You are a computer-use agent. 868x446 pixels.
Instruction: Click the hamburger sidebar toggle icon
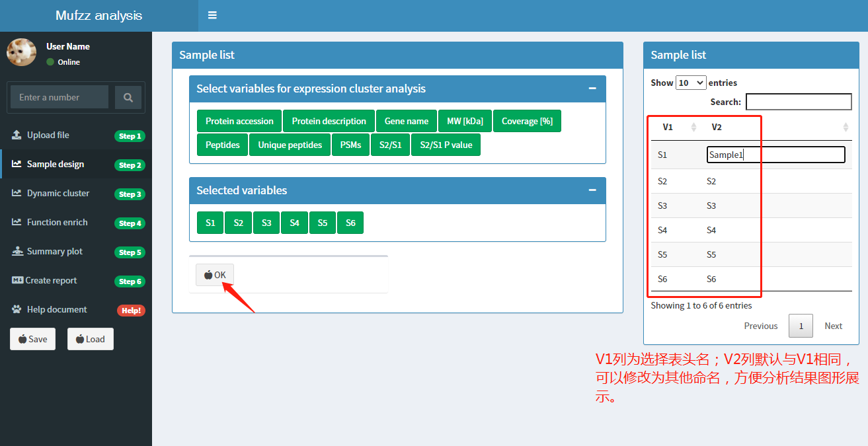tap(212, 15)
